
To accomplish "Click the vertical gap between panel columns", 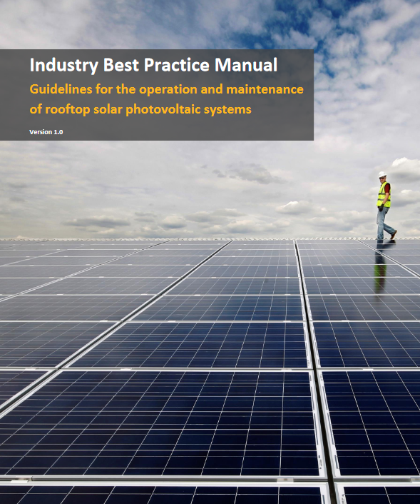I will [x=307, y=321].
